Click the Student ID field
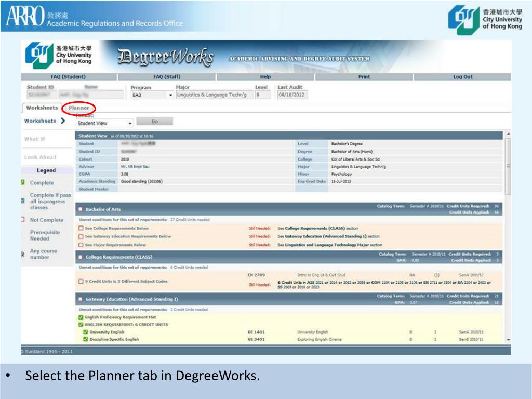The height and width of the screenshot is (399, 532). coord(42,95)
